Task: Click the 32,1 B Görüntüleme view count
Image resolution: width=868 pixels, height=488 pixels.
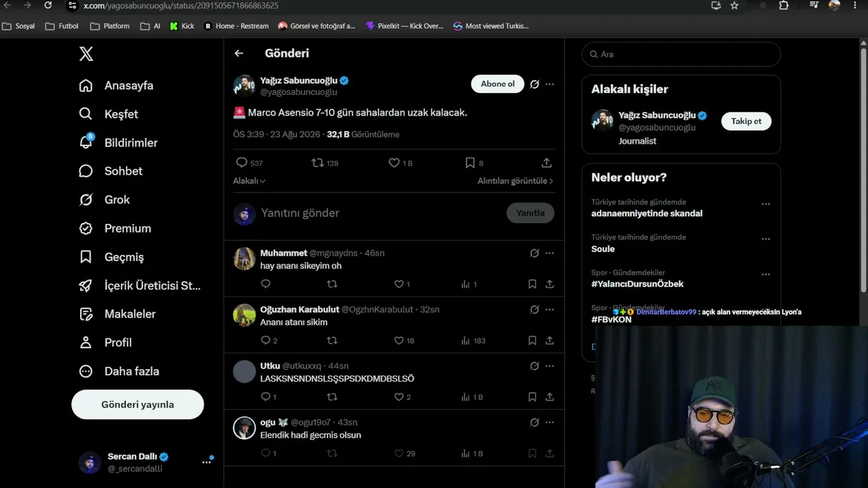Action: click(363, 134)
